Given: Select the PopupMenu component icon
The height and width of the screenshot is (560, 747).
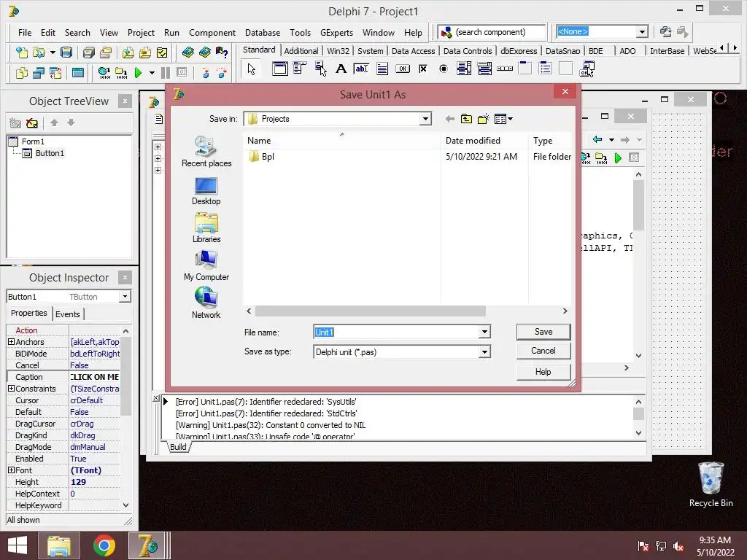Looking at the screenshot, I should pos(321,69).
